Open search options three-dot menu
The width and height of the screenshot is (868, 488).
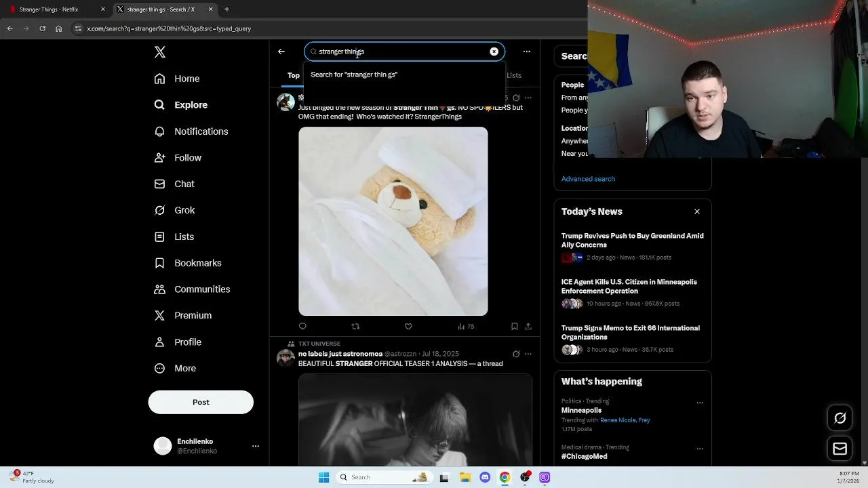pyautogui.click(x=526, y=52)
